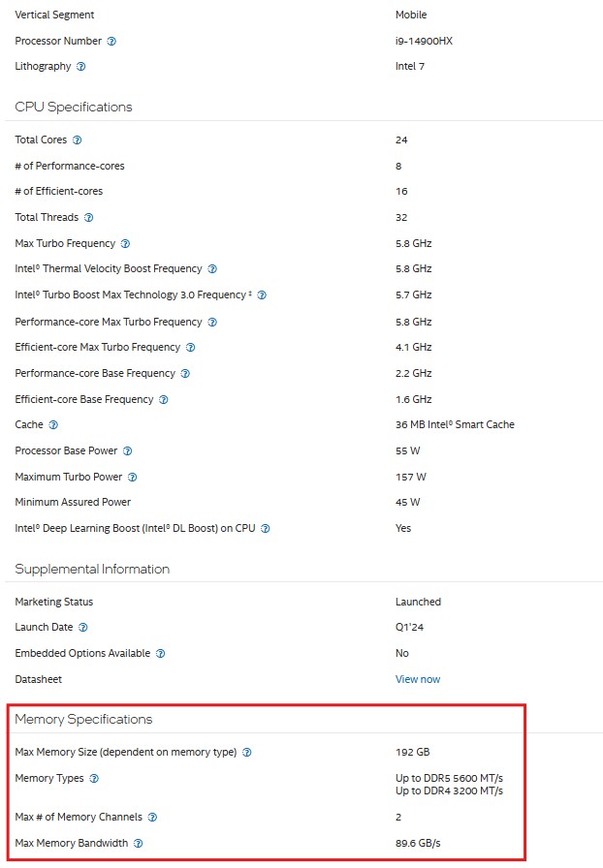Select the '24' total cores value
Viewport: 603px width, 868px height.
click(x=401, y=140)
